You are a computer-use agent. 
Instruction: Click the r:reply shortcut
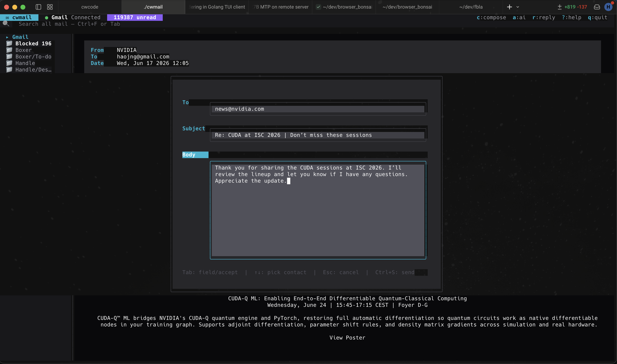click(x=544, y=17)
